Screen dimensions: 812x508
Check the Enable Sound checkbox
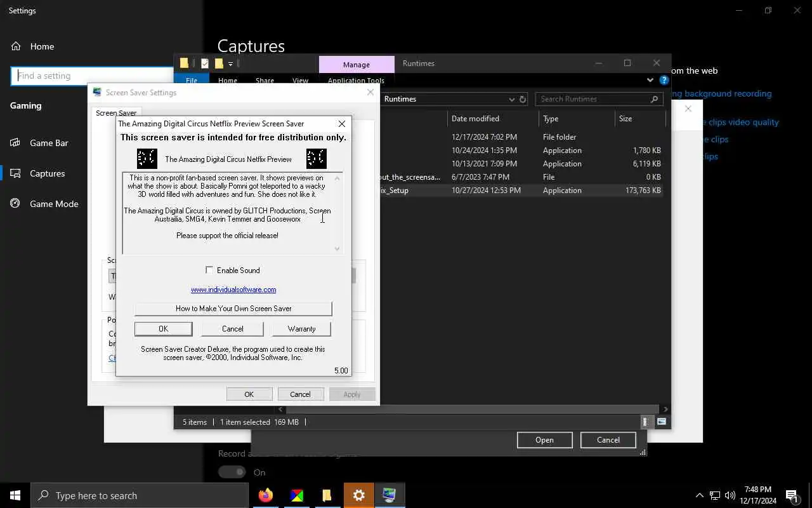pyautogui.click(x=209, y=270)
